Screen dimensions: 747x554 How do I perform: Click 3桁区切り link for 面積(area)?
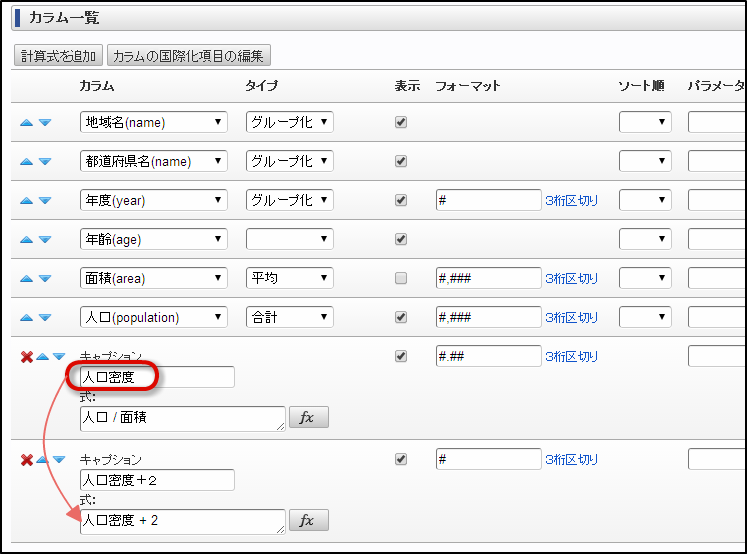[x=571, y=279]
